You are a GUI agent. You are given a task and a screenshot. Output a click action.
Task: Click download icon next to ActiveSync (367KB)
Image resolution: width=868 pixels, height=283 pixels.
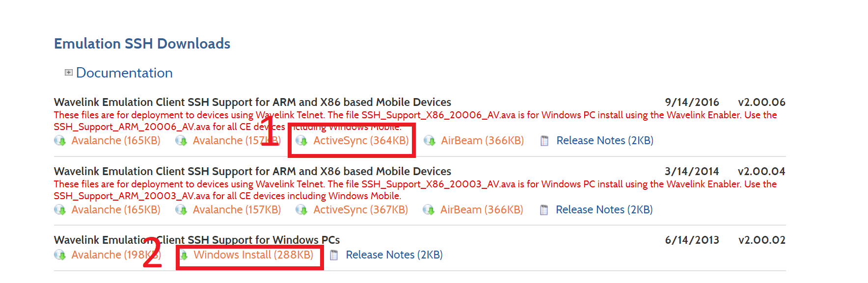pos(301,210)
